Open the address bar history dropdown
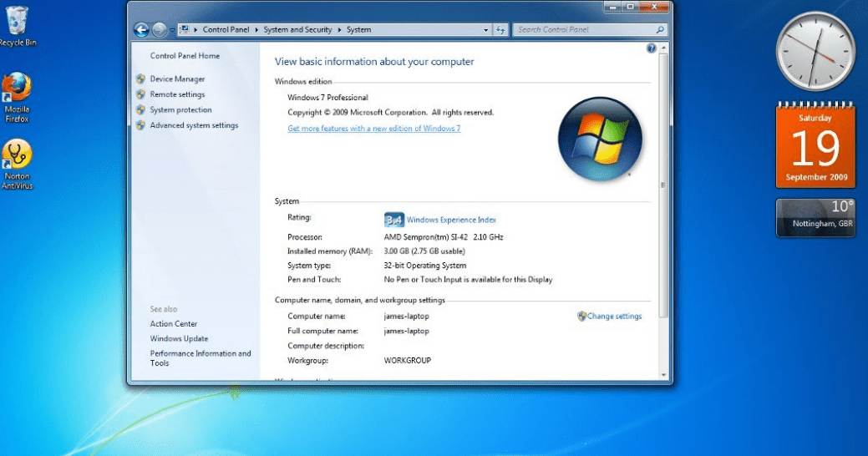 pos(486,30)
